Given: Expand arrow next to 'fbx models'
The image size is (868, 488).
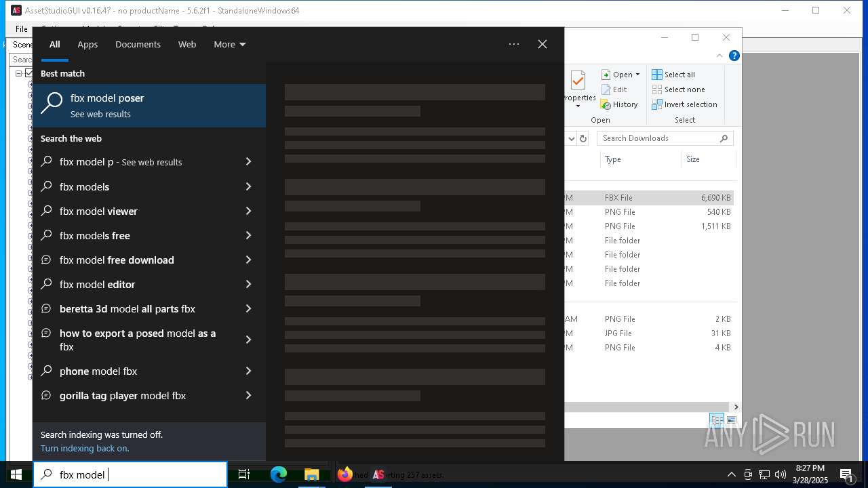Looking at the screenshot, I should [248, 186].
